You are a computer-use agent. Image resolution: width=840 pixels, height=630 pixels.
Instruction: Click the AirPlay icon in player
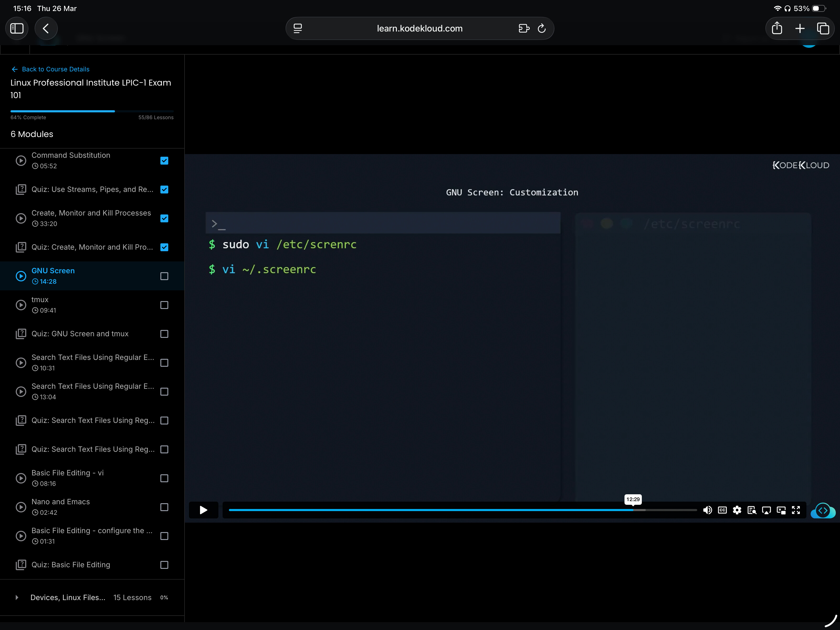pyautogui.click(x=766, y=510)
